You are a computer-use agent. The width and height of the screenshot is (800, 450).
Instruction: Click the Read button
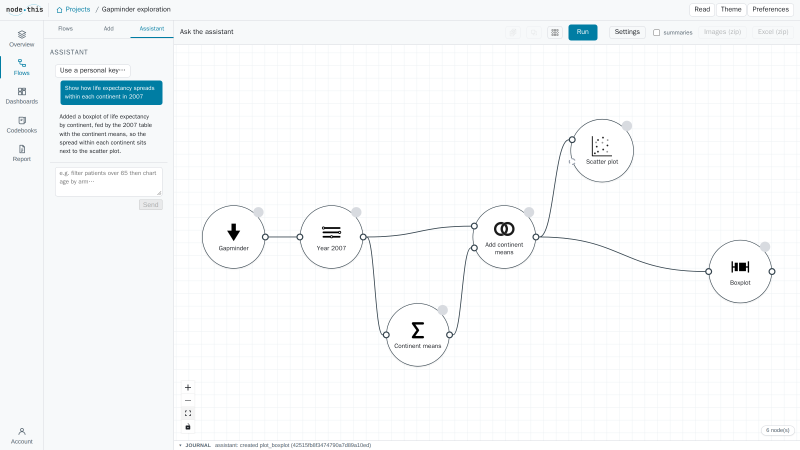click(702, 10)
